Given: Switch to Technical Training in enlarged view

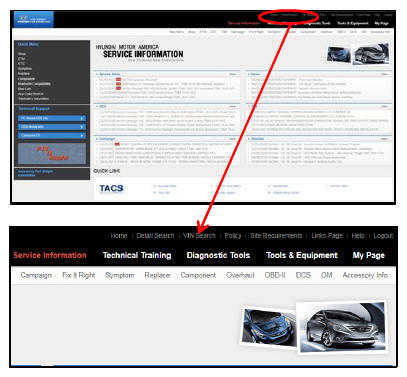Looking at the screenshot, I should 137,255.
